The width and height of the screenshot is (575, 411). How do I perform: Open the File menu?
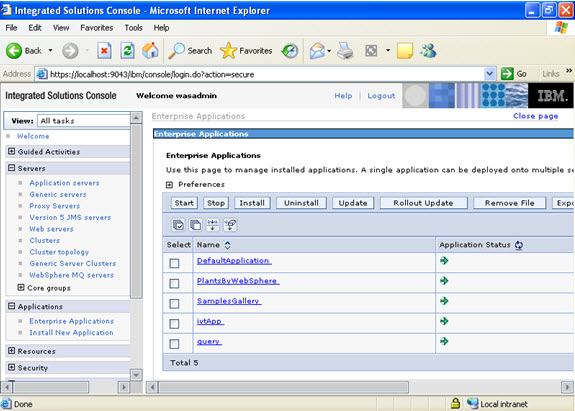[11, 28]
